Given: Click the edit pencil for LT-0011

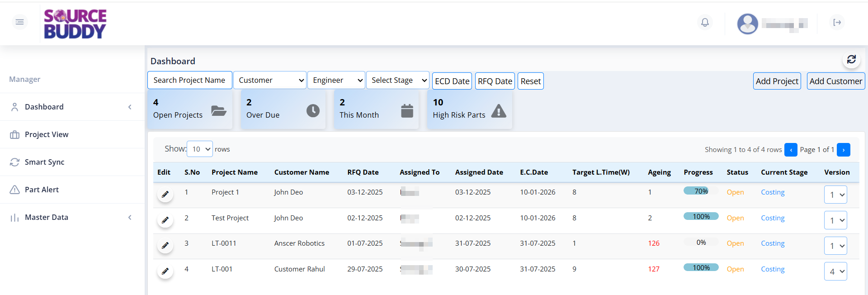Looking at the screenshot, I should (x=165, y=246).
